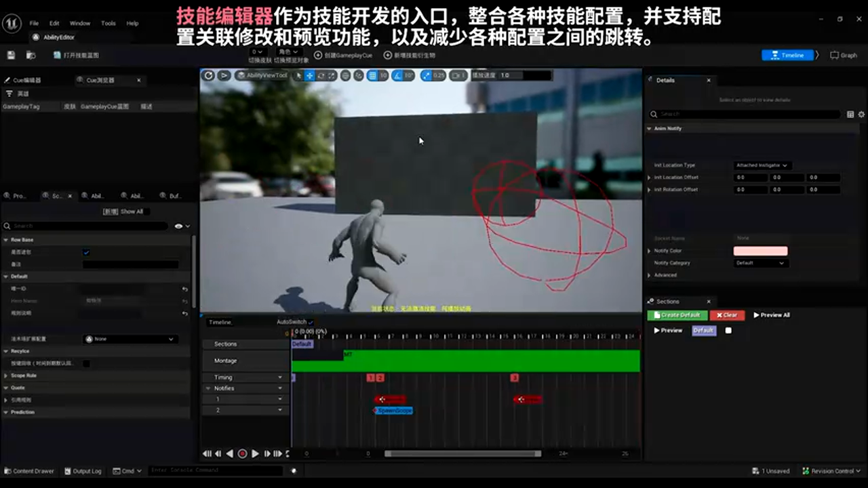Click the viewport refresh icon
Image resolution: width=868 pixels, height=488 pixels.
pyautogui.click(x=209, y=75)
